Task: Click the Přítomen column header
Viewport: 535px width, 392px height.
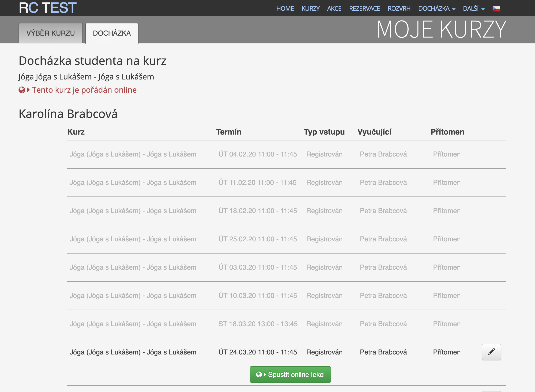Action: [x=447, y=132]
